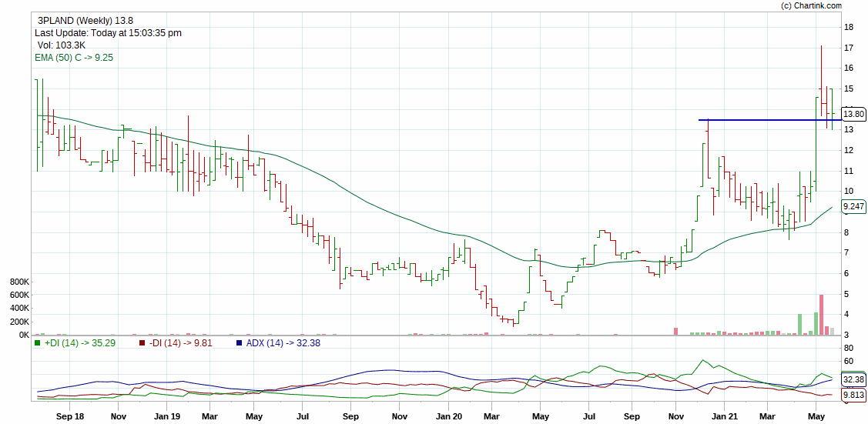This screenshot has width=868, height=424.
Task: Click the 200K volume axis label
Action: 19,322
